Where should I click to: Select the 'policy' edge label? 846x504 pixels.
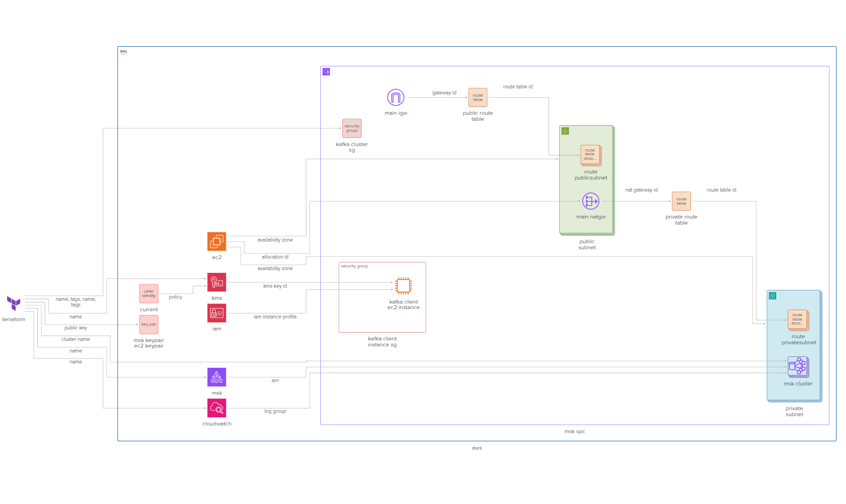point(175,297)
